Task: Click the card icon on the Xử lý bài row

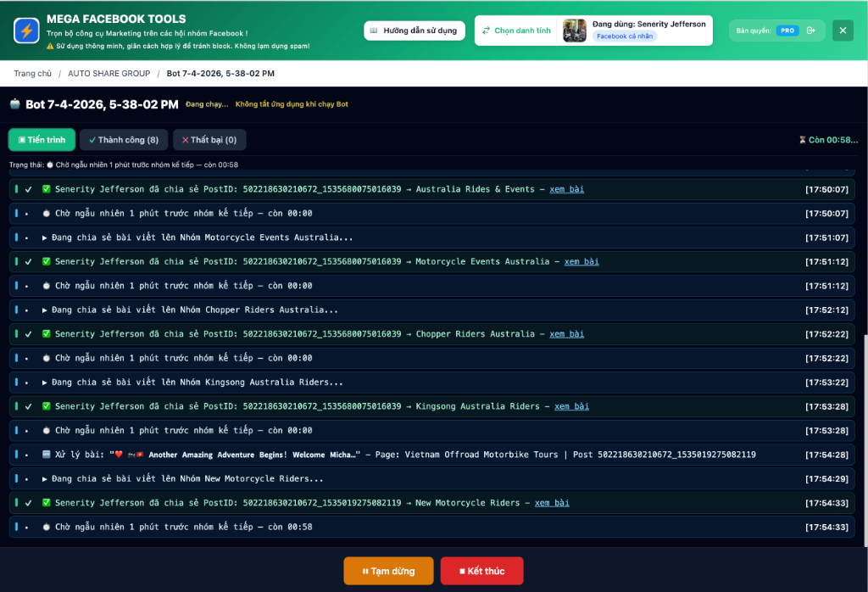Action: (47, 455)
